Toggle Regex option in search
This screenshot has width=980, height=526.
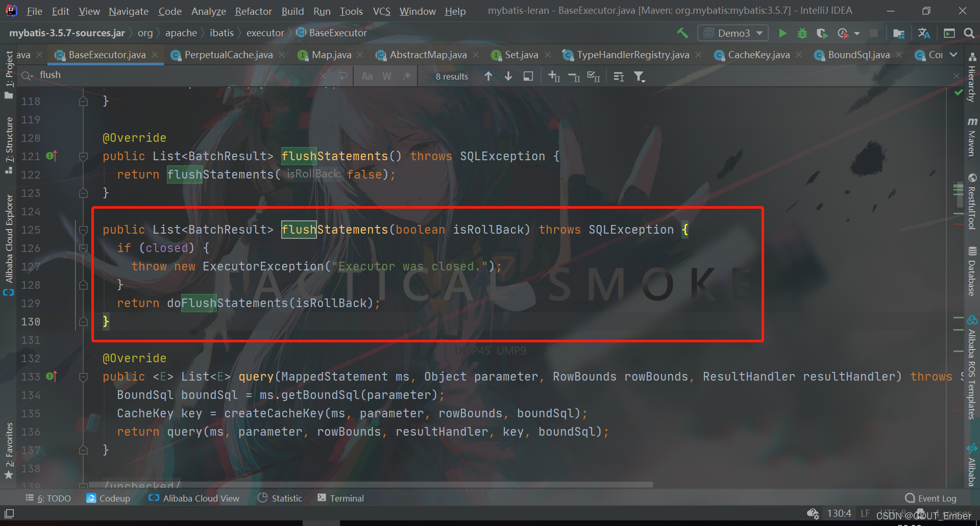tap(406, 76)
